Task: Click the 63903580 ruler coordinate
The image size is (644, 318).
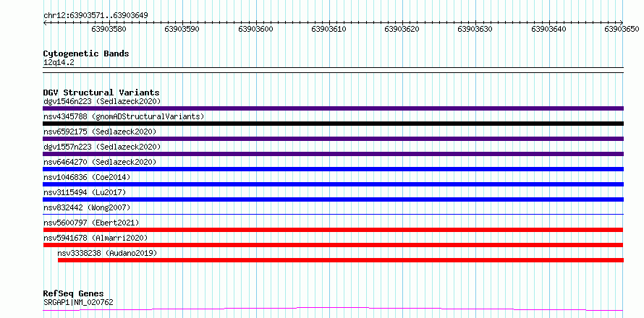Action: click(x=109, y=29)
